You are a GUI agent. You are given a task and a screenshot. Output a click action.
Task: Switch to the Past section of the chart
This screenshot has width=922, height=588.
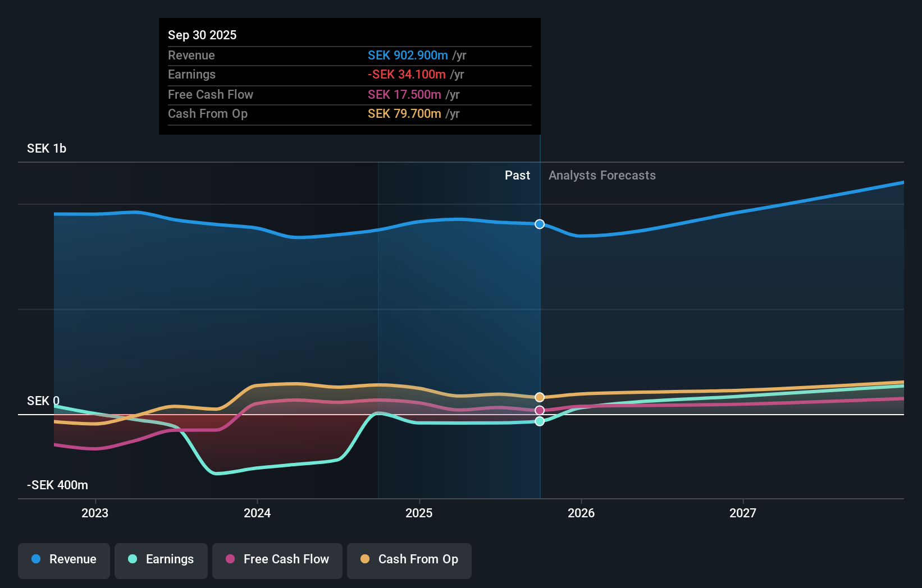click(x=517, y=175)
